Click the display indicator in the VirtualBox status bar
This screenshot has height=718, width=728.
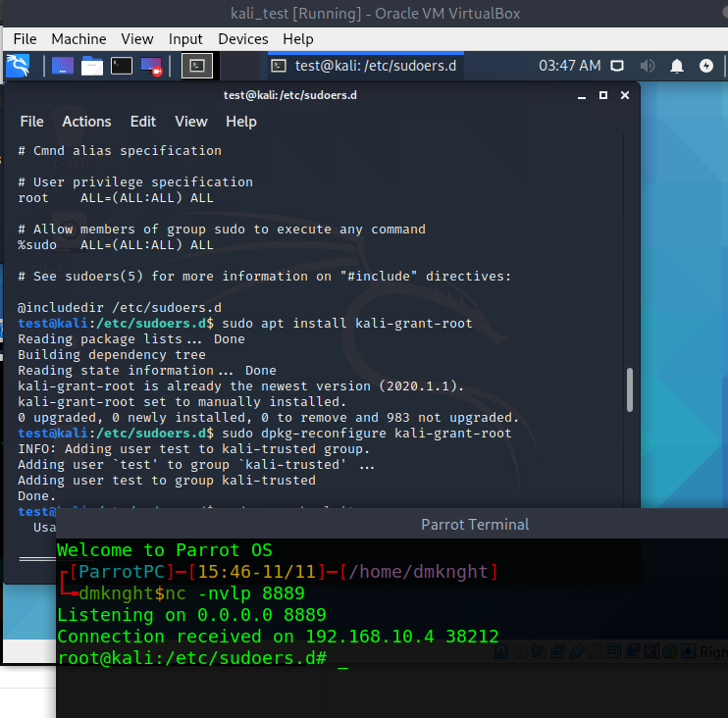pyautogui.click(x=614, y=651)
